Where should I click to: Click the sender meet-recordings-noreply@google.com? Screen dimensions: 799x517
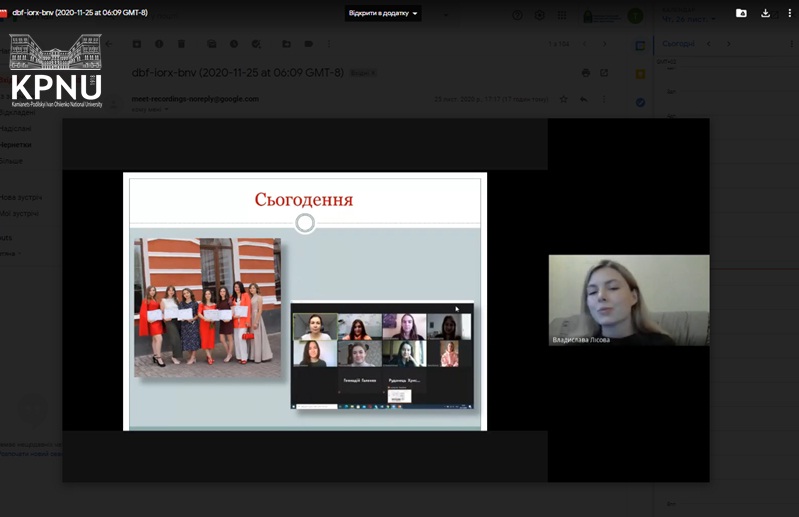coord(195,99)
